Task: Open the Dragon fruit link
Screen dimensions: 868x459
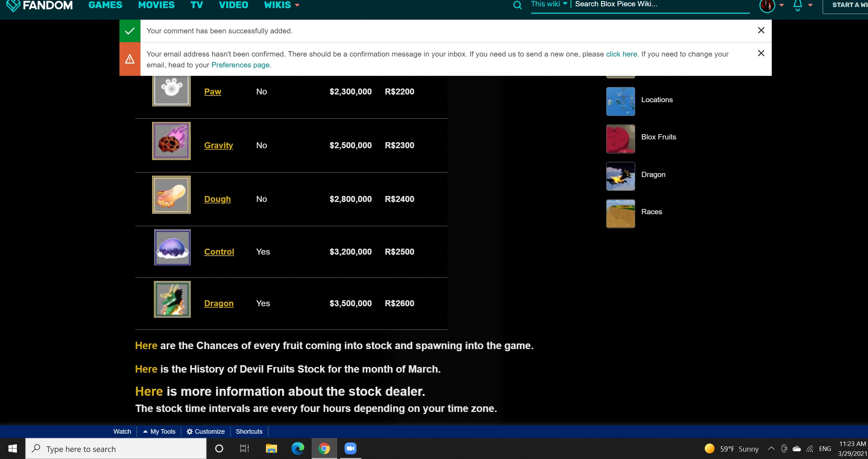Action: 219,303
